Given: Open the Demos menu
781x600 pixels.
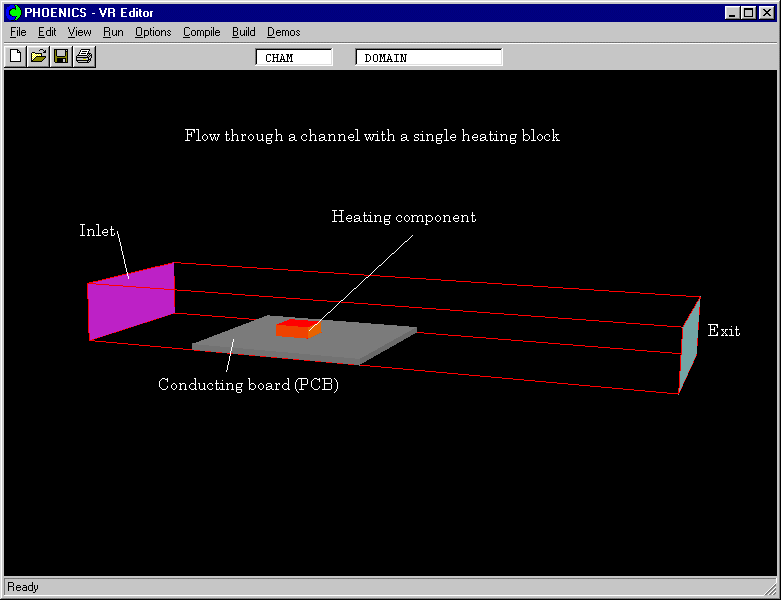Looking at the screenshot, I should coord(283,32).
